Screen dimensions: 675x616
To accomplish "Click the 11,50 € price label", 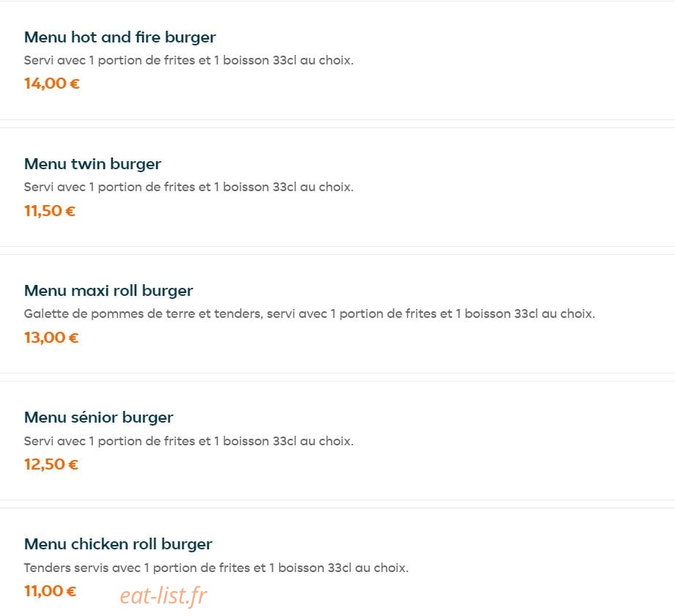I will (x=50, y=211).
